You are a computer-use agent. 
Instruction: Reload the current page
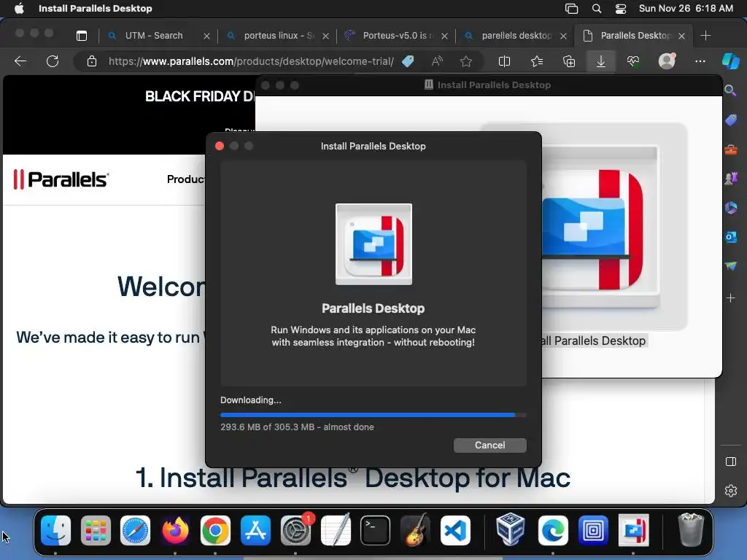[x=53, y=61]
